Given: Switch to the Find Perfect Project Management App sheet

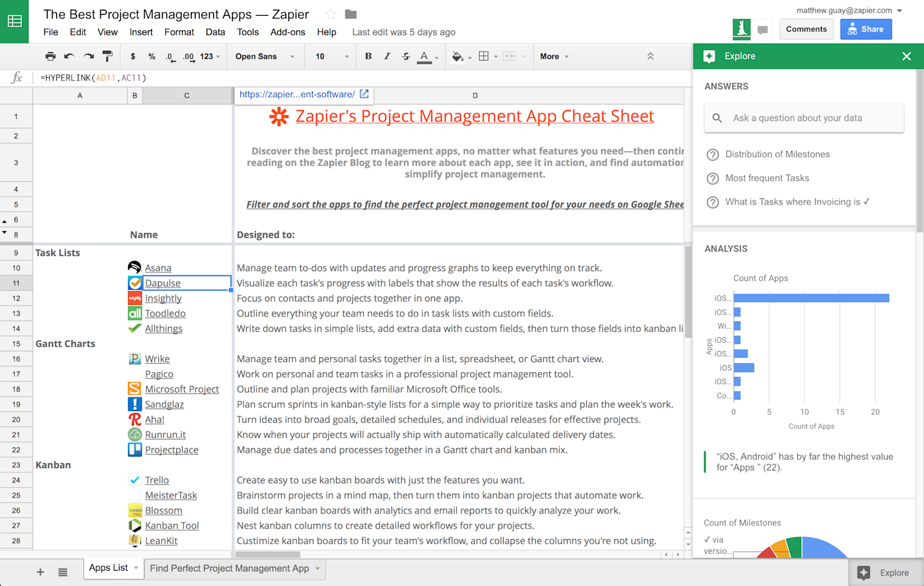Looking at the screenshot, I should click(x=229, y=568).
